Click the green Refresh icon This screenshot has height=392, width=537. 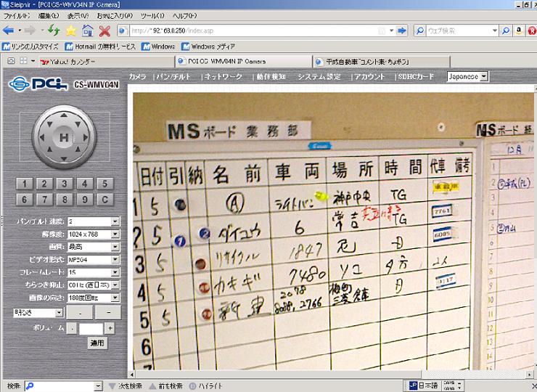54,30
